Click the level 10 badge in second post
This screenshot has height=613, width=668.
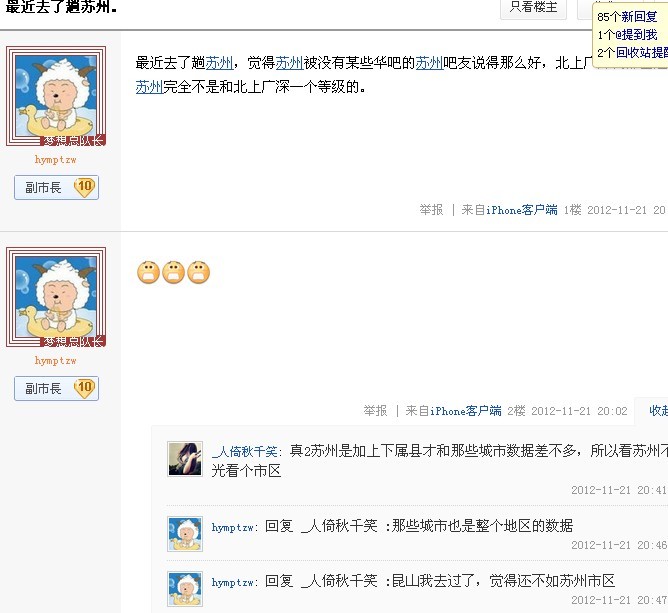point(84,388)
